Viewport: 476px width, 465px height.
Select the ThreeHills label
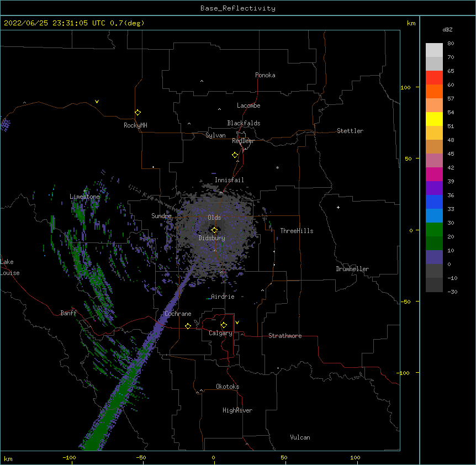pyautogui.click(x=297, y=231)
